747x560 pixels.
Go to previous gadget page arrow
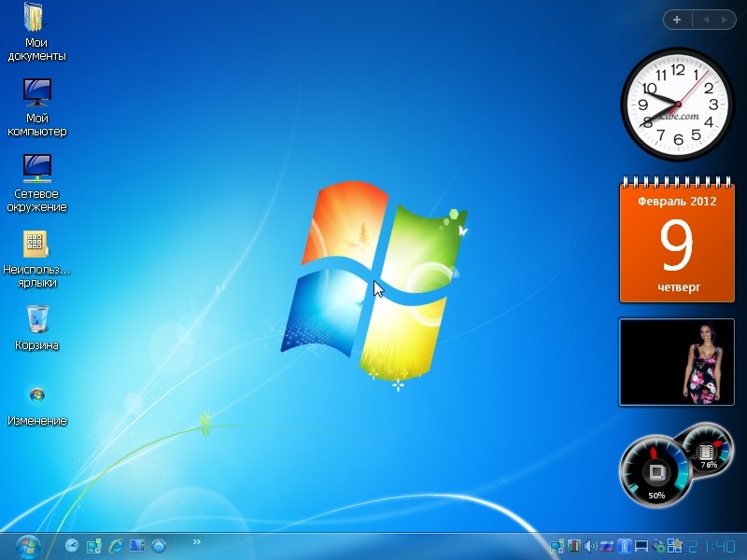pyautogui.click(x=706, y=20)
